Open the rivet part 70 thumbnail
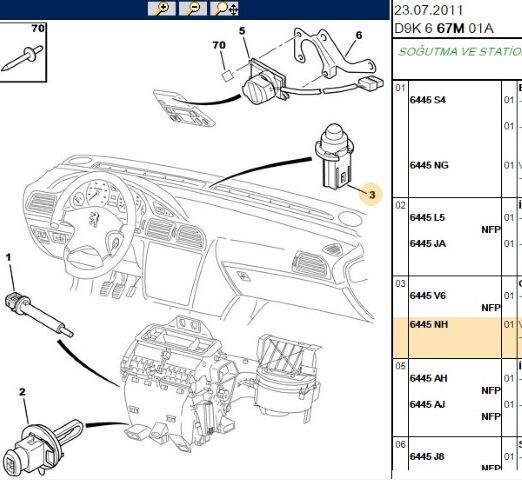 click(x=23, y=52)
